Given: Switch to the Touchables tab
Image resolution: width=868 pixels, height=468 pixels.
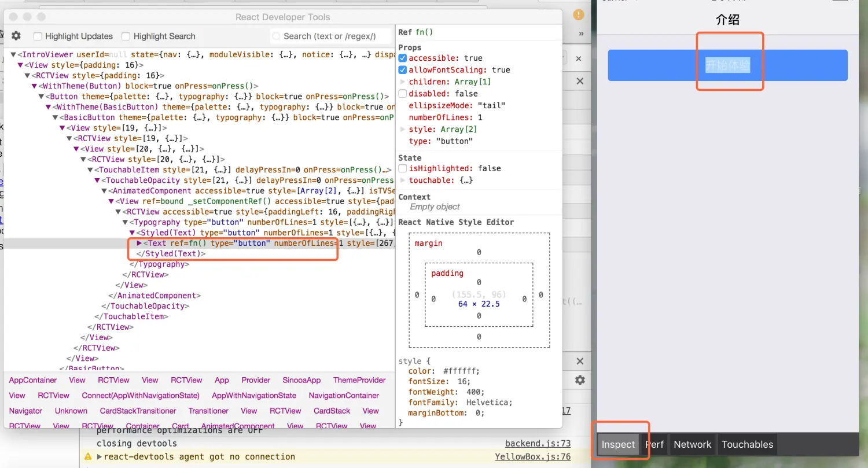Looking at the screenshot, I should click(x=748, y=444).
